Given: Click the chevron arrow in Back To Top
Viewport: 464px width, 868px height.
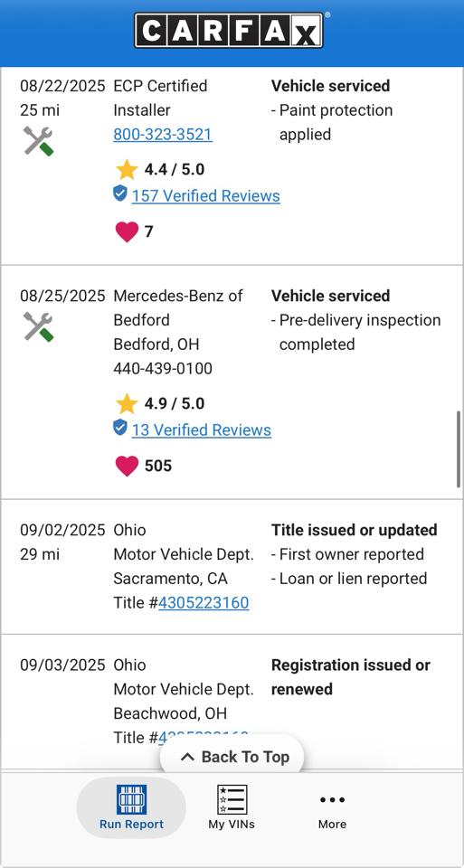Looking at the screenshot, I should (x=188, y=757).
